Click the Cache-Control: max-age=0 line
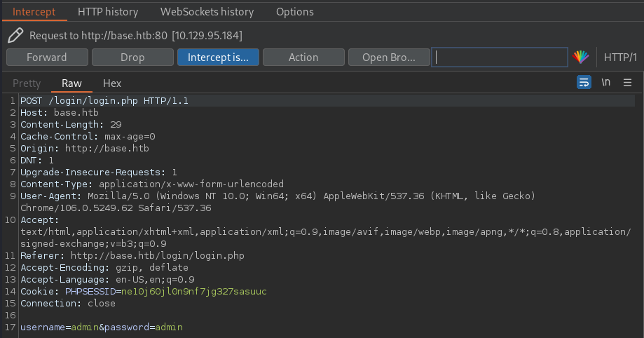The height and width of the screenshot is (338, 644). pyautogui.click(x=88, y=137)
